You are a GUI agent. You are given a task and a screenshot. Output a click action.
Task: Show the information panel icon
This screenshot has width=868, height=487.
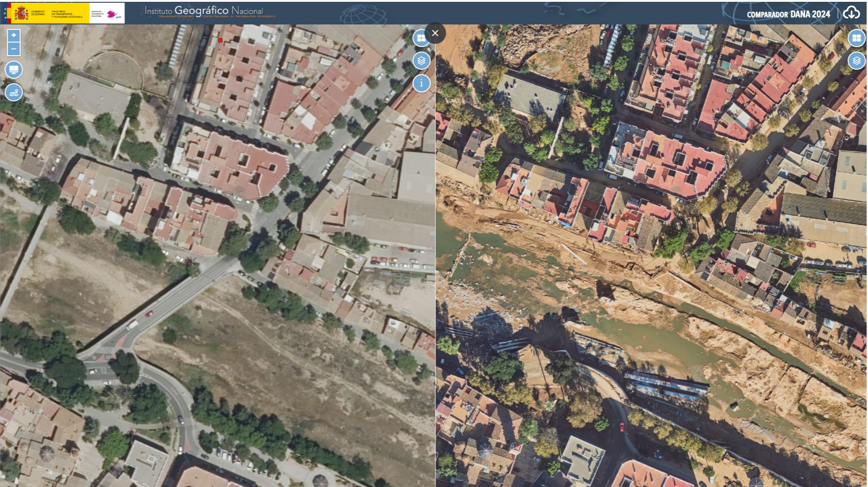[421, 83]
